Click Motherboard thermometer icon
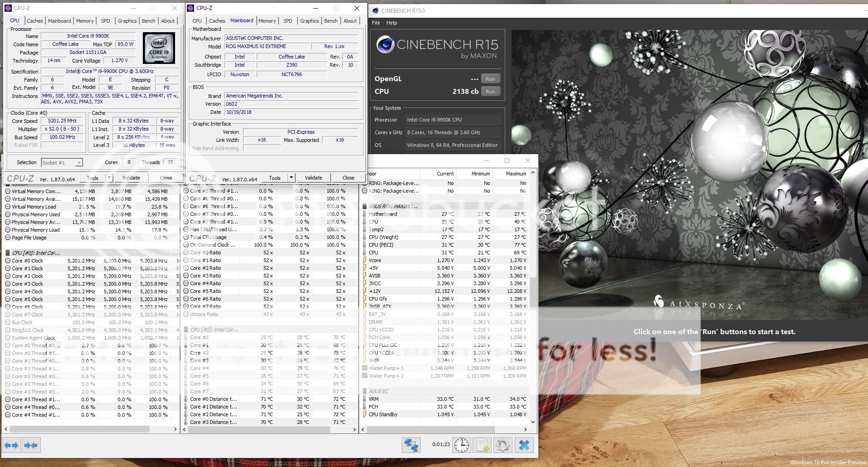Image resolution: width=868 pixels, height=467 pixels. pyautogui.click(x=365, y=214)
